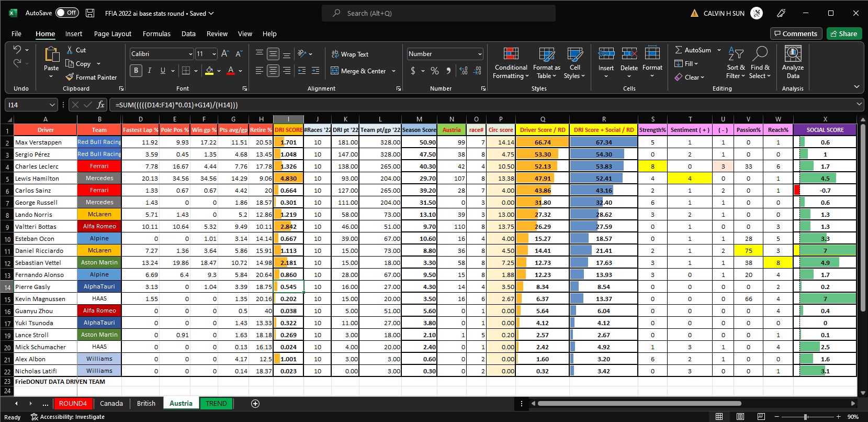Open the Name Box dropdown arrow
The width and height of the screenshot is (868, 422).
coord(52,105)
